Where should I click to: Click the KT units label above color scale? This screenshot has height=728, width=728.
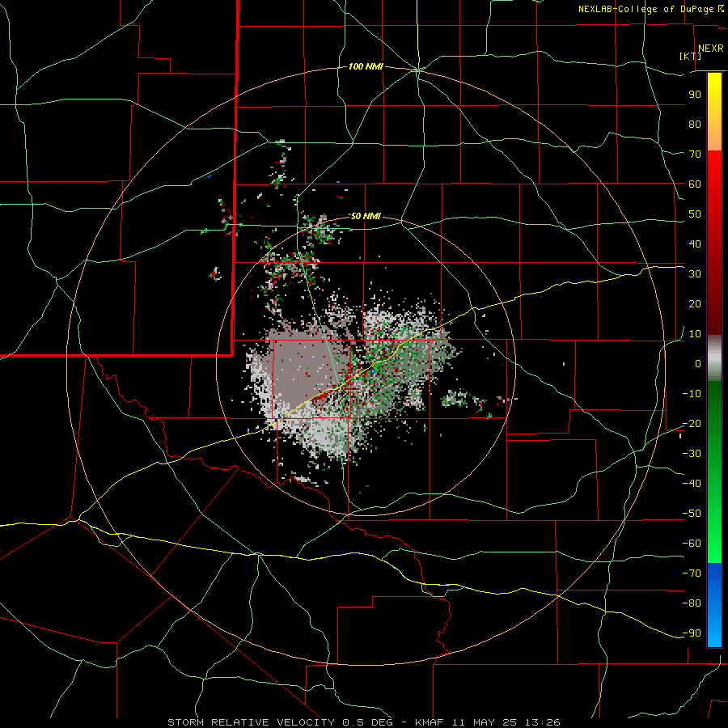tap(691, 56)
